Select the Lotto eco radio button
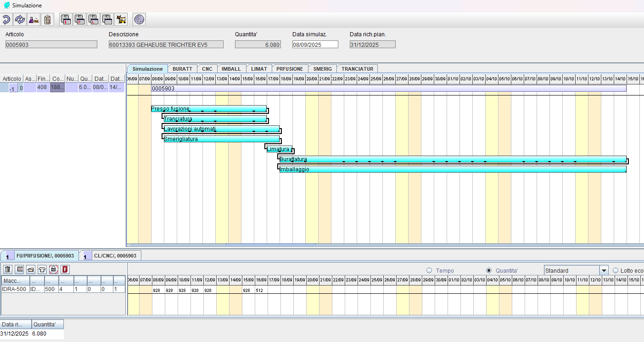Image resolution: width=644 pixels, height=342 pixels. [616, 270]
